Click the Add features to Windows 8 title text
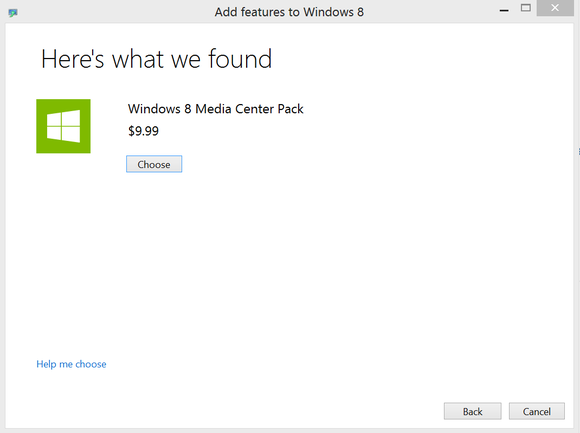Screen dimensions: 580x433 289,12
